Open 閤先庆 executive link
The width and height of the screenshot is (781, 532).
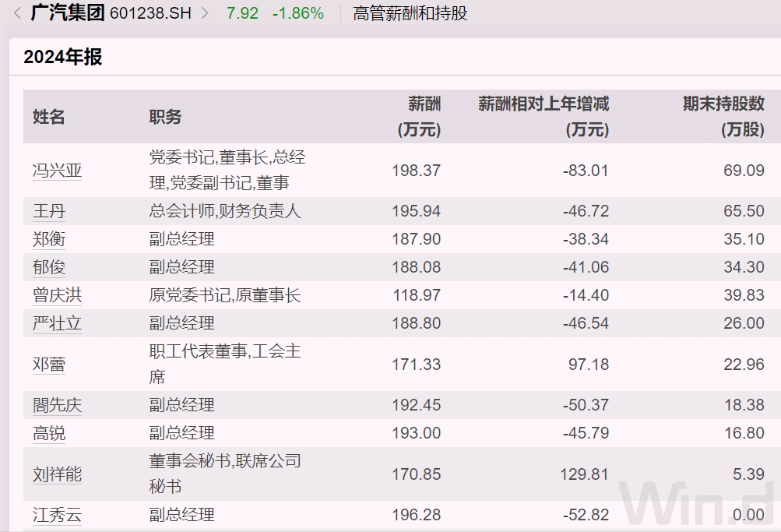click(x=57, y=405)
